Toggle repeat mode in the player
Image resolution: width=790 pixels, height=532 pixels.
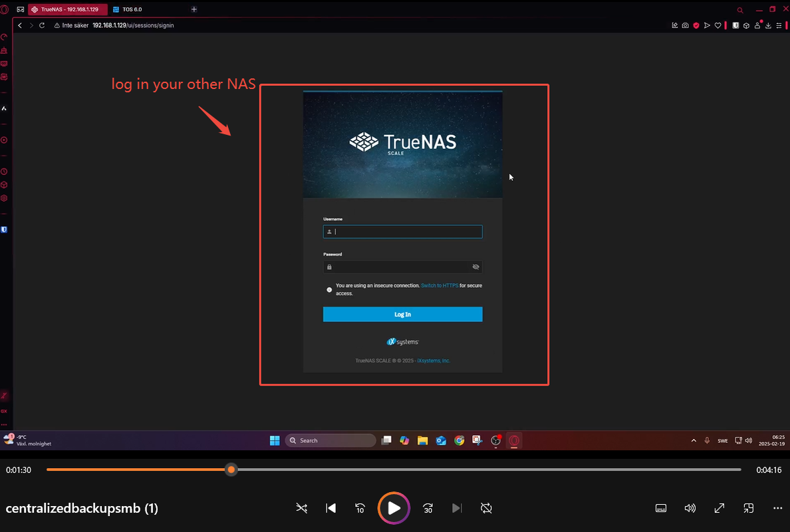coord(486,508)
